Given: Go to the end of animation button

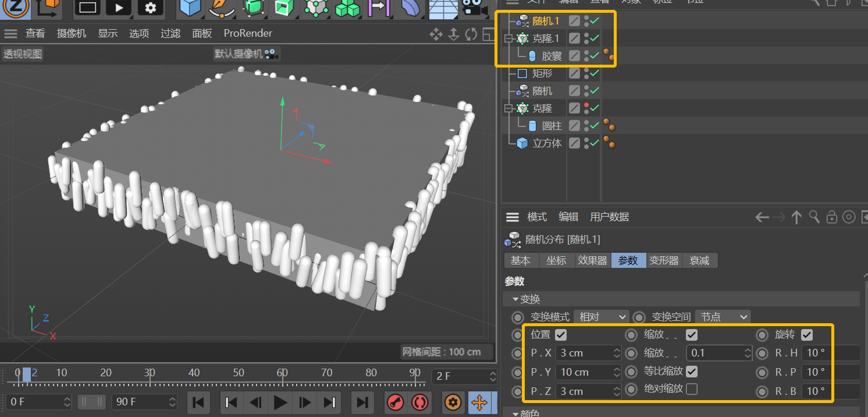Looking at the screenshot, I should pyautogui.click(x=362, y=402).
